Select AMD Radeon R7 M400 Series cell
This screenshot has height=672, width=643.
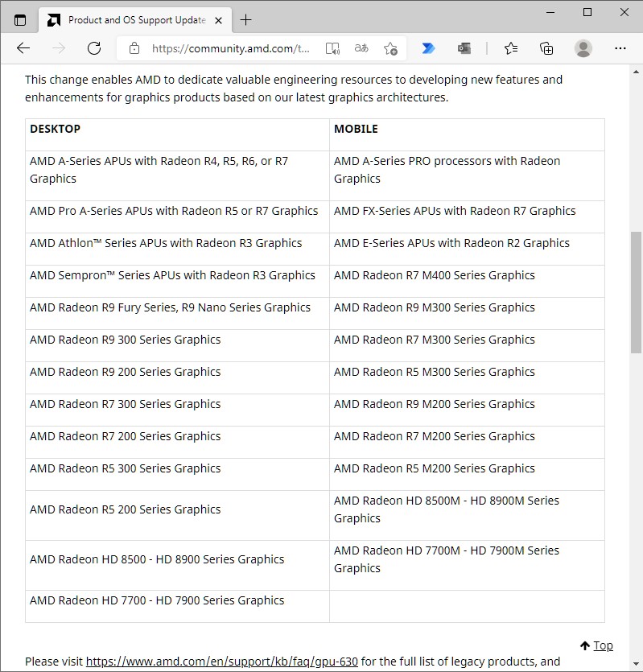467,281
